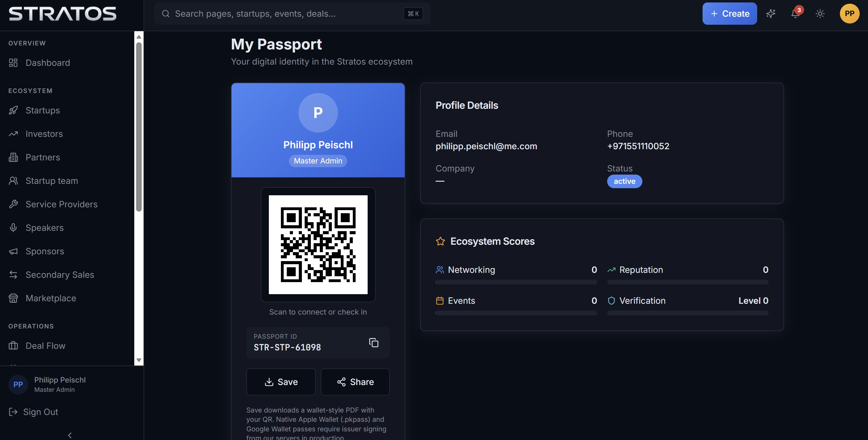Open Startups menu item
This screenshot has width=868, height=440.
(x=67, y=110)
